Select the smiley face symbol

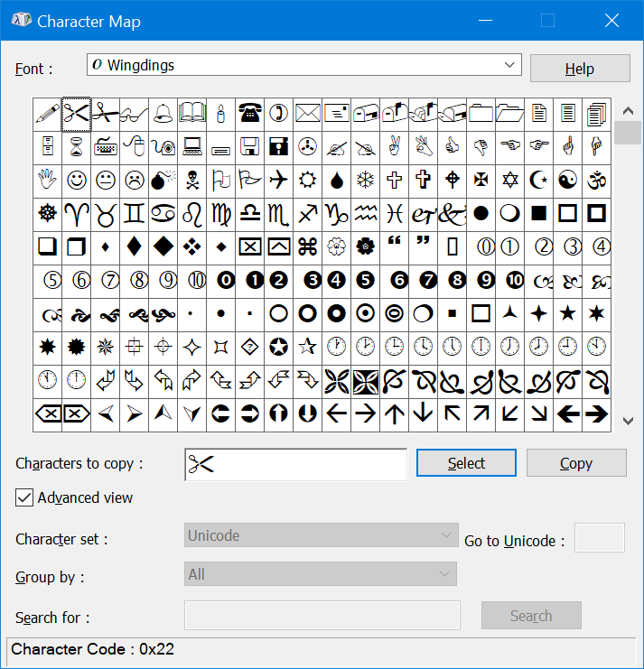76,180
